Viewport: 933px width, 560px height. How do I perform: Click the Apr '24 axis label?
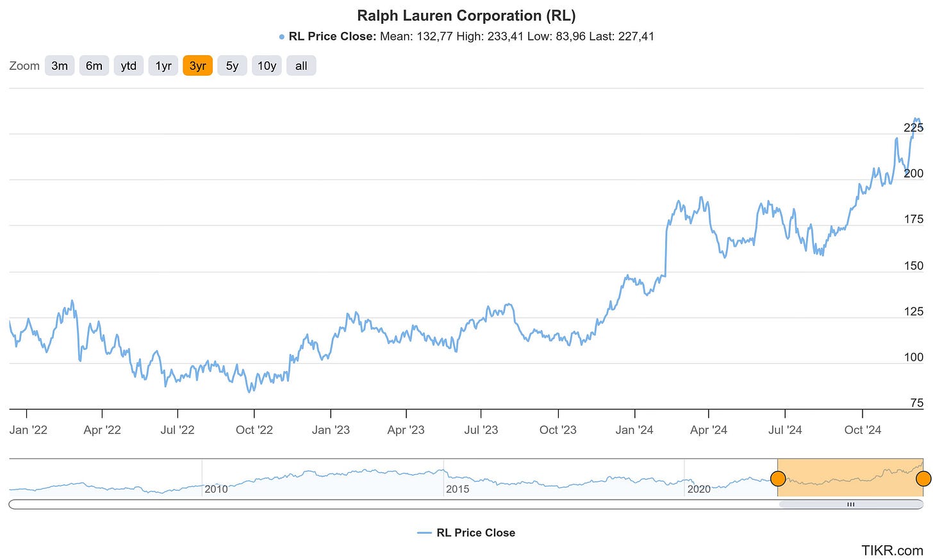click(709, 430)
